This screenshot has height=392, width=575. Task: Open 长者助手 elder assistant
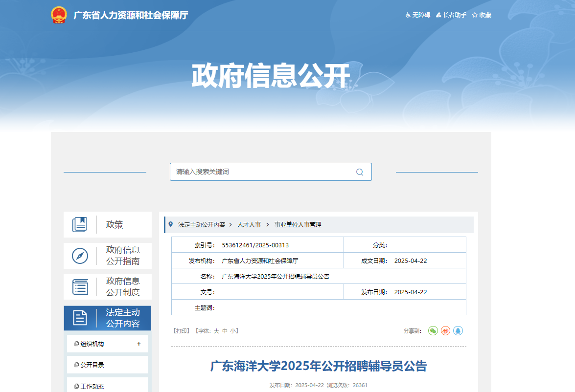pyautogui.click(x=451, y=15)
